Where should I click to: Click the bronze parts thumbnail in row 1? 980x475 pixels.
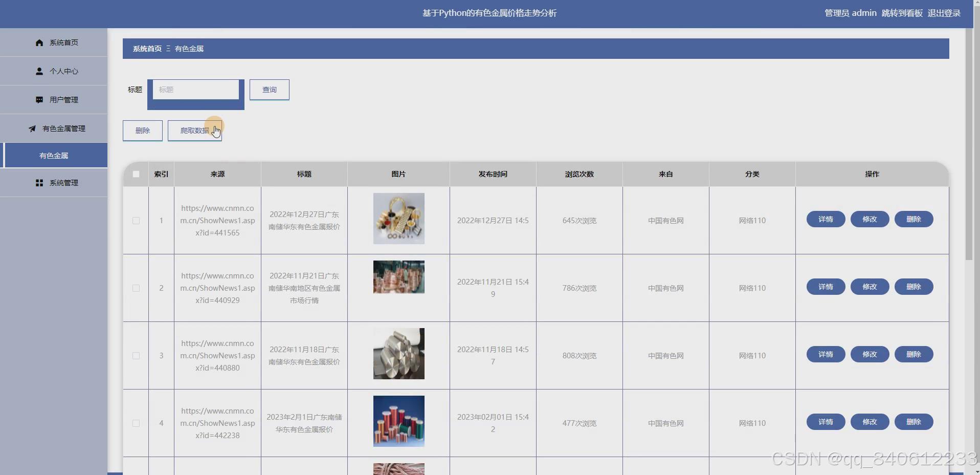click(399, 219)
